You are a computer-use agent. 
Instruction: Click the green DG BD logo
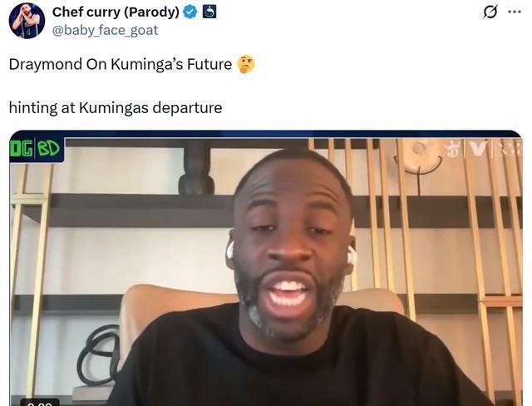click(36, 149)
